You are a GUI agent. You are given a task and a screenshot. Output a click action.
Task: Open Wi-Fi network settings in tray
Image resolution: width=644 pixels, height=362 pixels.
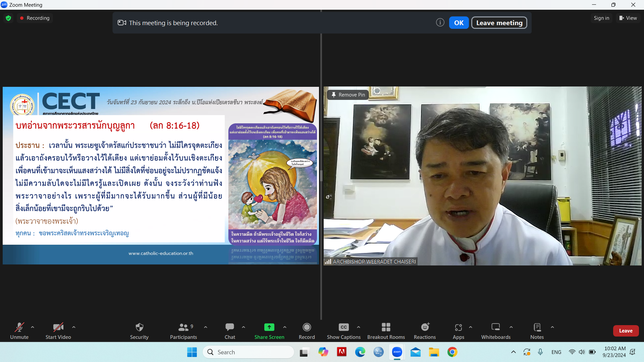click(572, 352)
